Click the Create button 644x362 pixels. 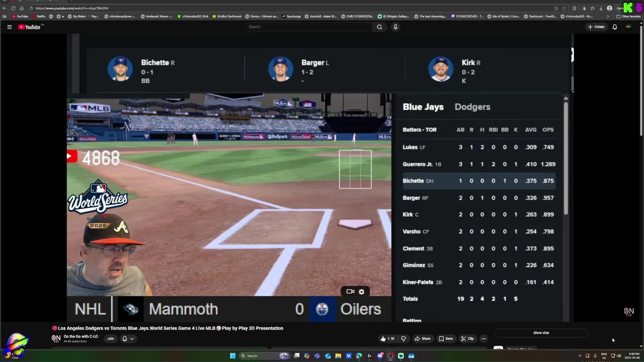[x=596, y=27]
